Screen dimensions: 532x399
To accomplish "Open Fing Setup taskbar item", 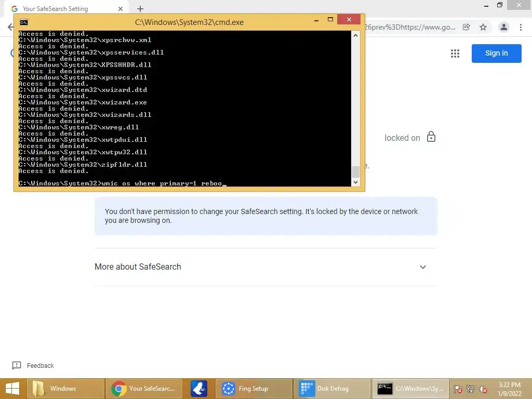I will (254, 389).
